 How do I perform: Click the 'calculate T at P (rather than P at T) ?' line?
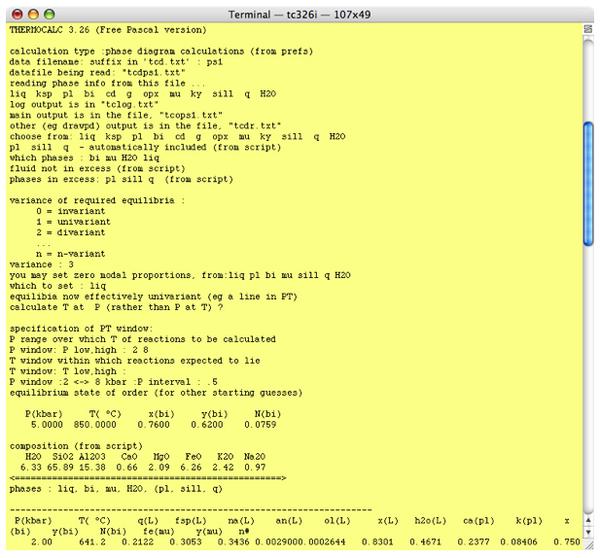116,307
